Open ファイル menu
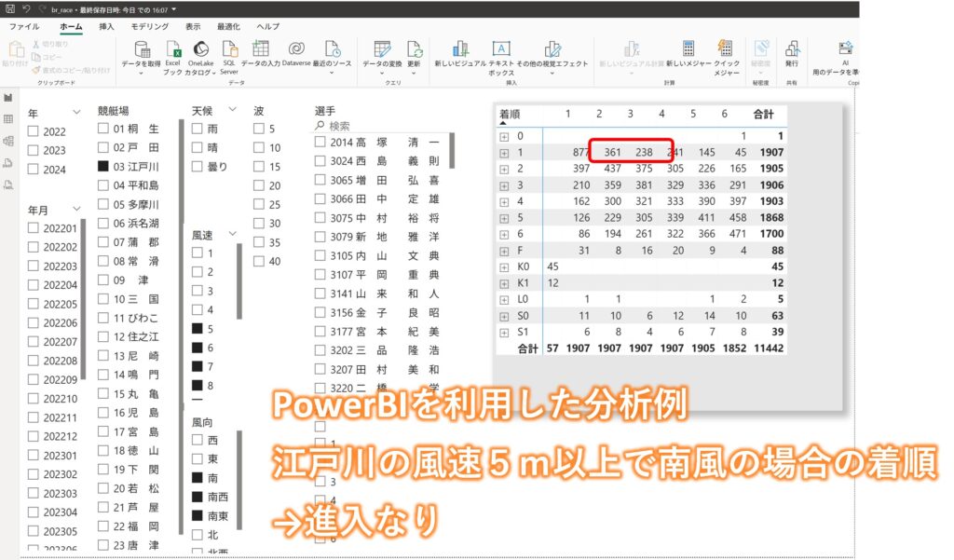This screenshot has height=560, width=954. [x=24, y=27]
